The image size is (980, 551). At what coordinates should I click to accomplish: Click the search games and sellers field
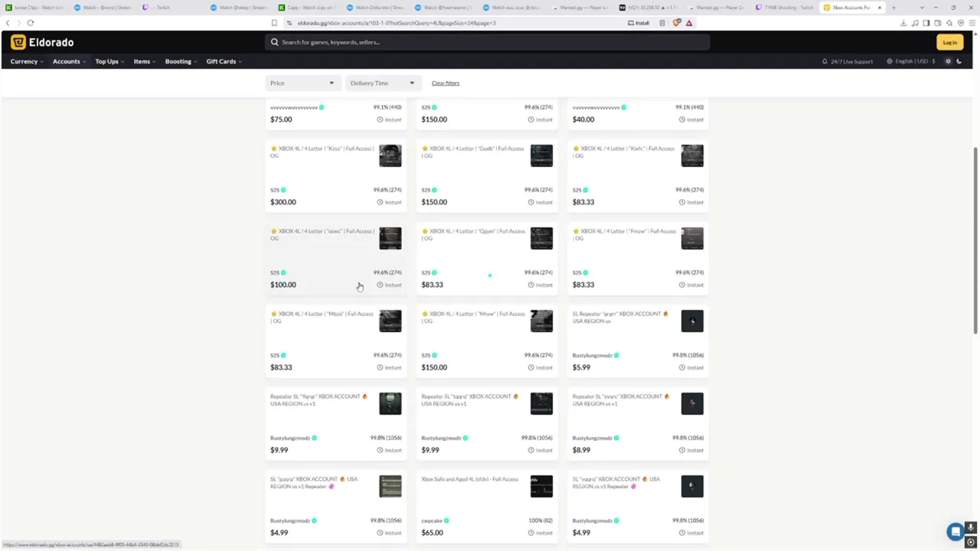tap(487, 42)
